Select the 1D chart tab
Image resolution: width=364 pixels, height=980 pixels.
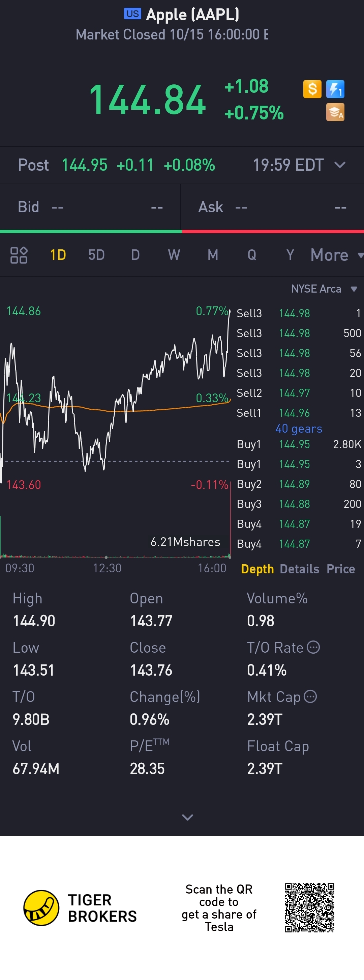click(58, 255)
